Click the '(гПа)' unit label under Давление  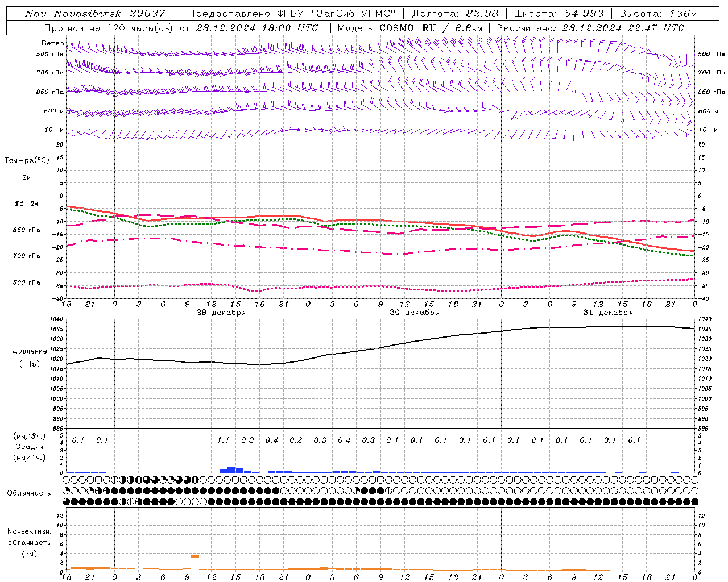[30, 364]
